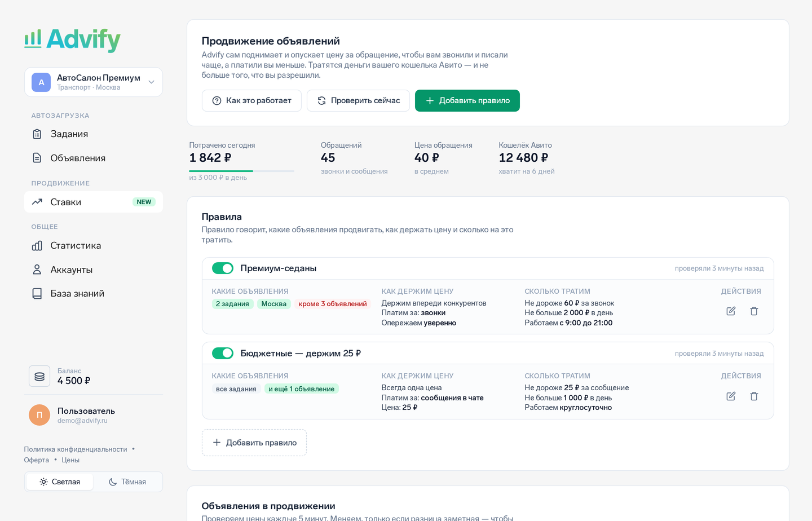Screen dimensions: 812x521
Task: Edit the Премиум-седаны rule
Action: click(731, 311)
